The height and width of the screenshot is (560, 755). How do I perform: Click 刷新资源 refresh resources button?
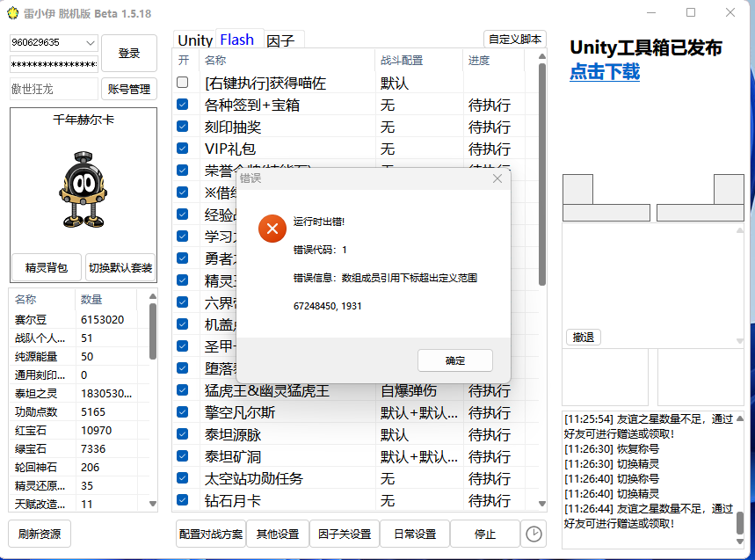pos(40,534)
